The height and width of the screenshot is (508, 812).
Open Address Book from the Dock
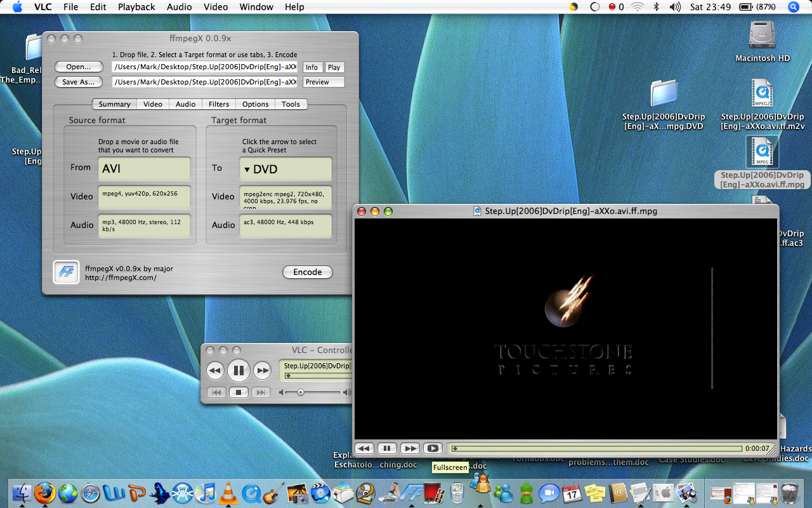click(618, 493)
